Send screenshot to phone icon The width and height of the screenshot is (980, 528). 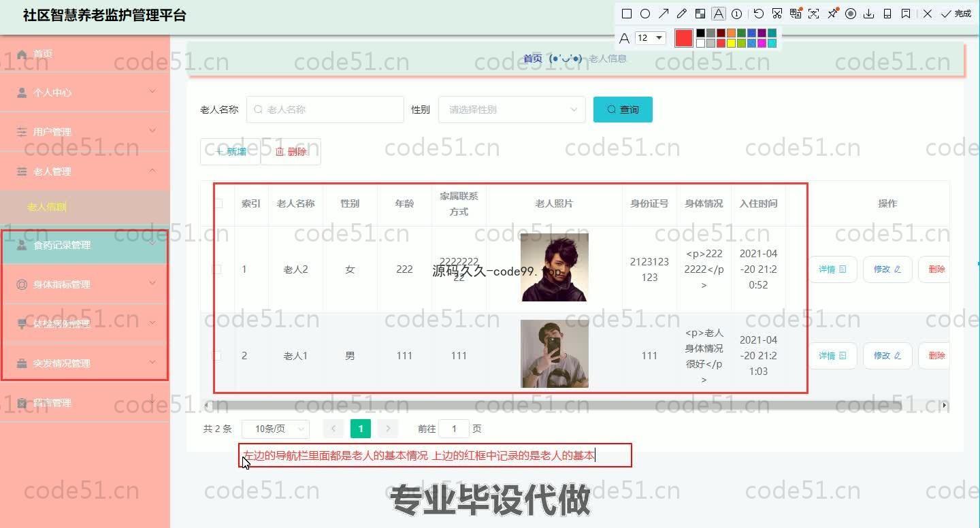click(887, 14)
